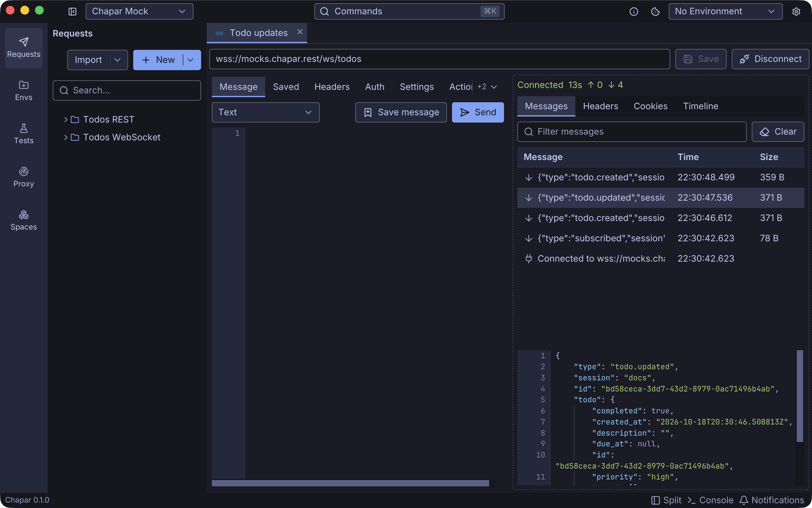Screen dimensions: 812x508
Task: Switch to the Settings tab
Action: point(417,87)
